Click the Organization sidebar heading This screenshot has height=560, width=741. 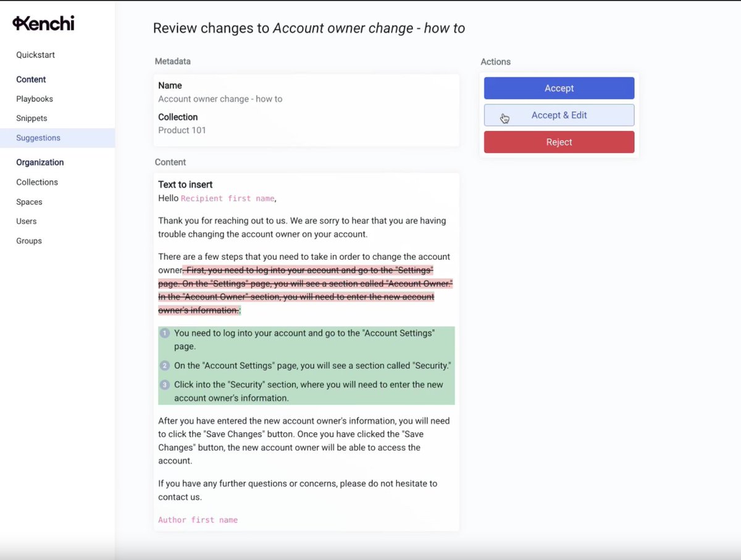(40, 162)
